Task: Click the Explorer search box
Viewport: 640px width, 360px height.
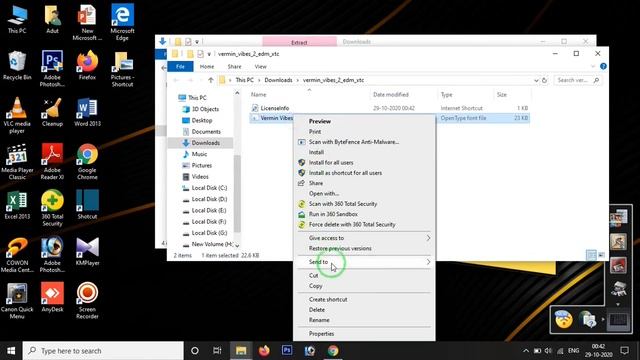Action: [x=578, y=80]
